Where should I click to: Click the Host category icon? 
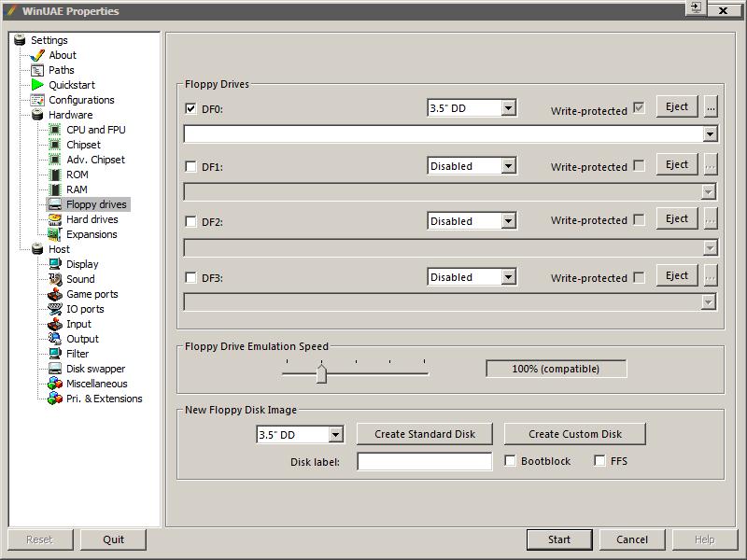tap(37, 249)
